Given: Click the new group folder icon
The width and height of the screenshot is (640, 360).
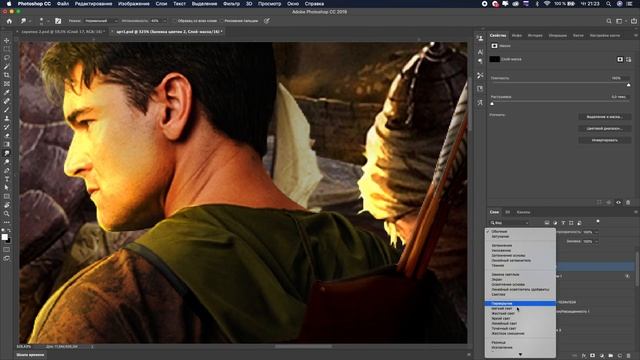Looking at the screenshot, I should point(611,356).
